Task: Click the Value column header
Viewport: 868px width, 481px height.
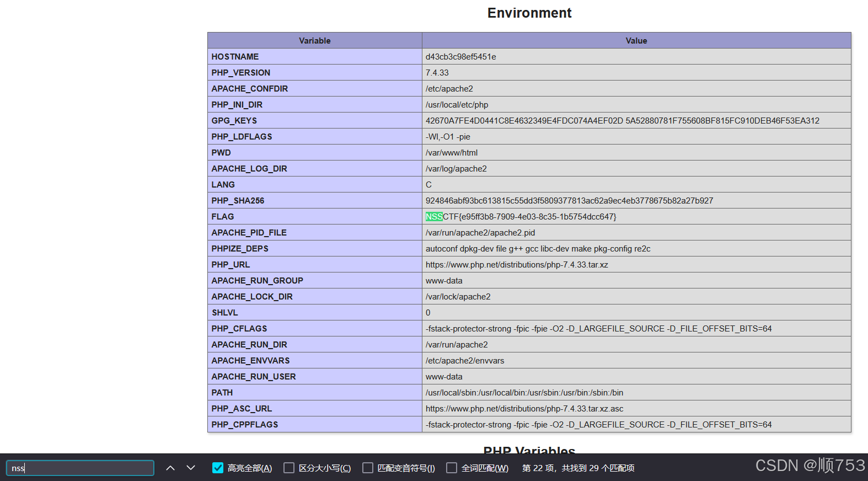Action: 636,40
